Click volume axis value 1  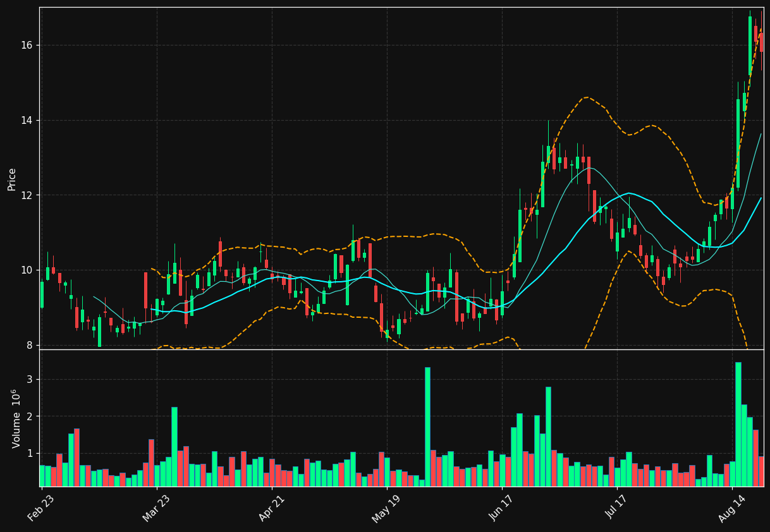pyautogui.click(x=30, y=454)
